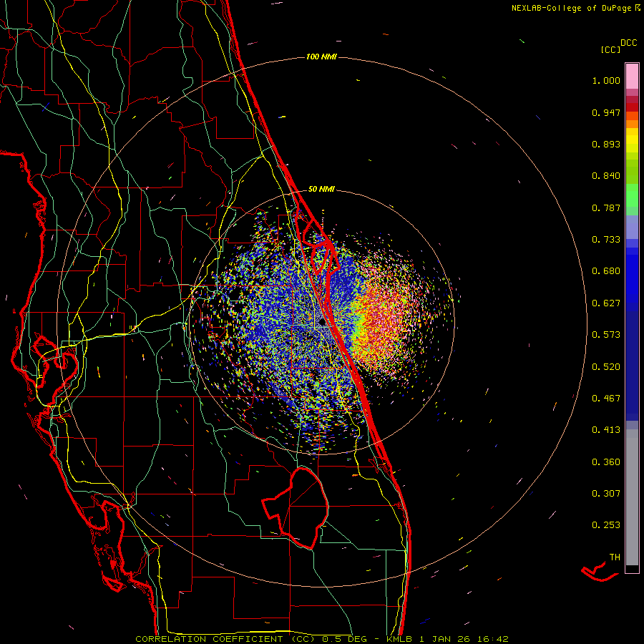
Task: Click the DCC label above the color scale
Action: [x=628, y=43]
